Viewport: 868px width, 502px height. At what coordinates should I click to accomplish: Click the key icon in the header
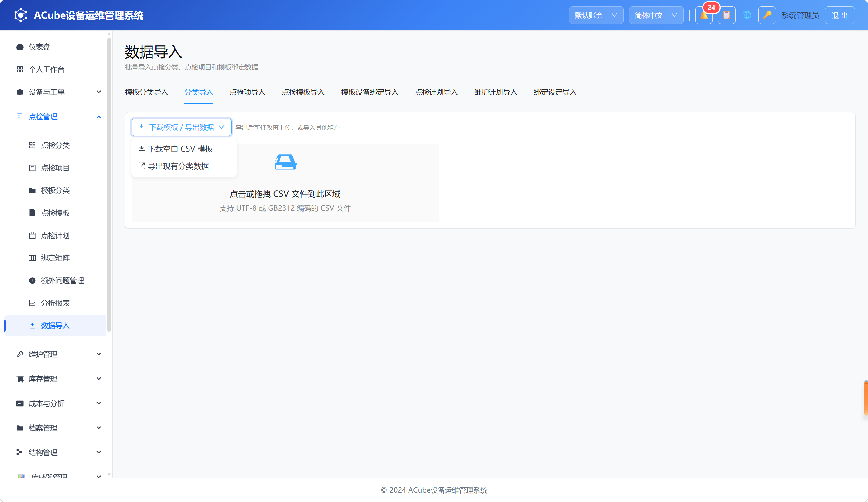pos(767,15)
